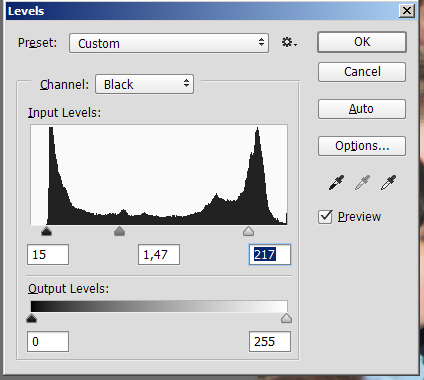Apply Auto levels correction
This screenshot has width=424, height=380.
tap(362, 109)
